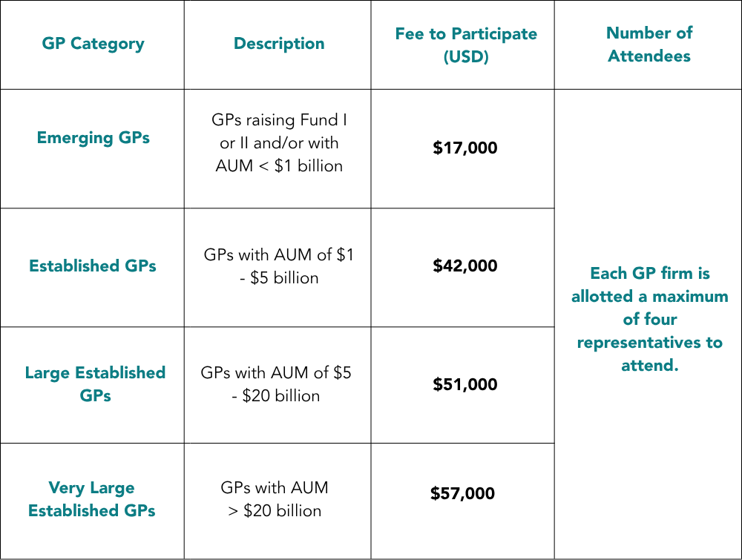Click the AUM of $5 - $20 billion description
This screenshot has height=560, width=742.
point(276,383)
